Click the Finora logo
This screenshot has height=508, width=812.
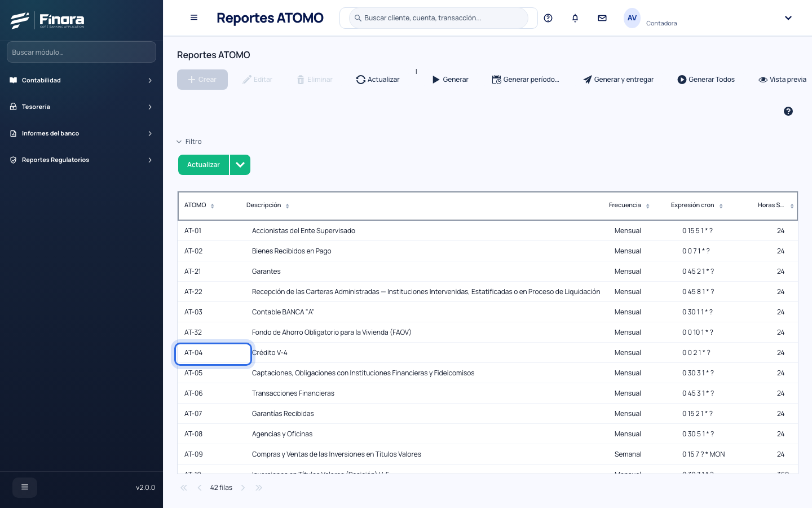47,20
